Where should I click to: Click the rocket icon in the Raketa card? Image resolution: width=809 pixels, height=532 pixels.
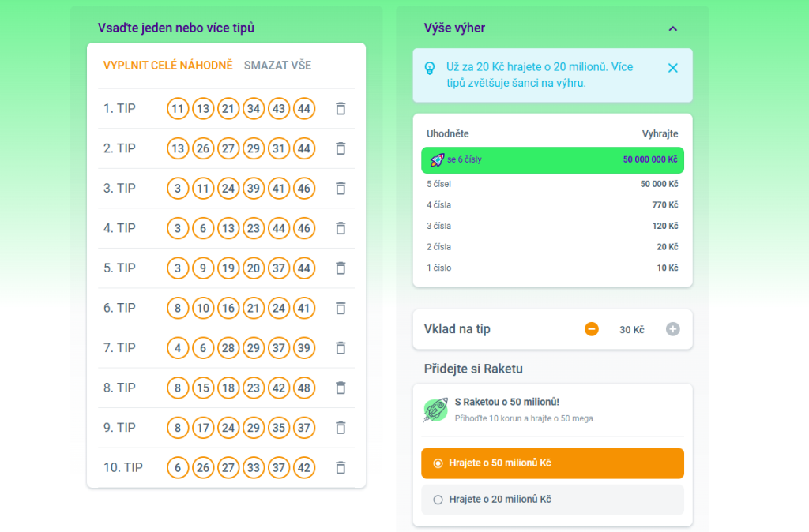(x=435, y=410)
